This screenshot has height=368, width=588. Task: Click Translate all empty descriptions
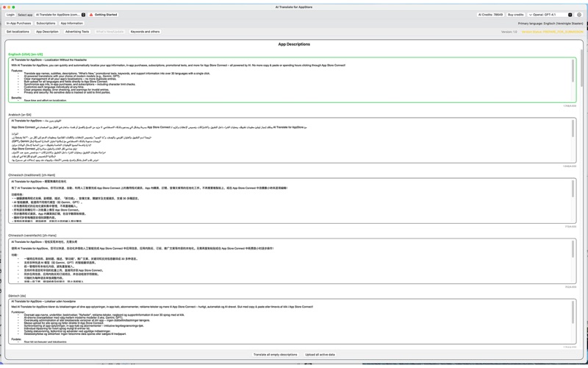coord(275,355)
